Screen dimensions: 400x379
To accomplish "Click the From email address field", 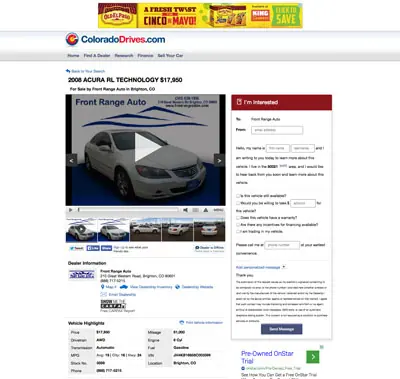I will coord(277,130).
